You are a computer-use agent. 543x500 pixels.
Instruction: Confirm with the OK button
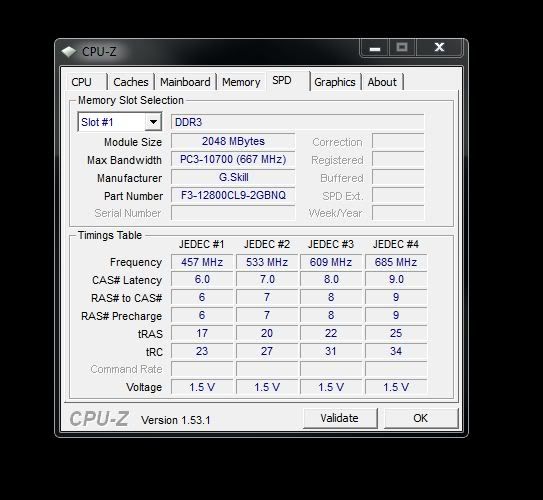pos(421,418)
